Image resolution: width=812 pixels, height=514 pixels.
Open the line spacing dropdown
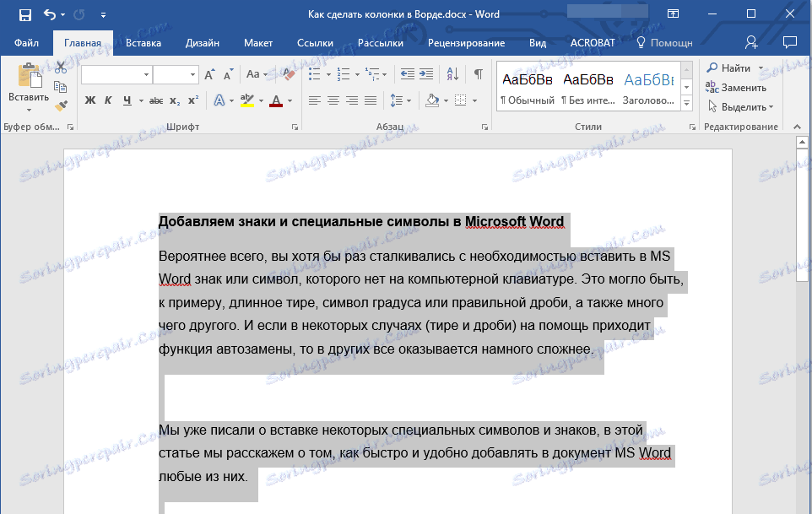click(x=403, y=100)
